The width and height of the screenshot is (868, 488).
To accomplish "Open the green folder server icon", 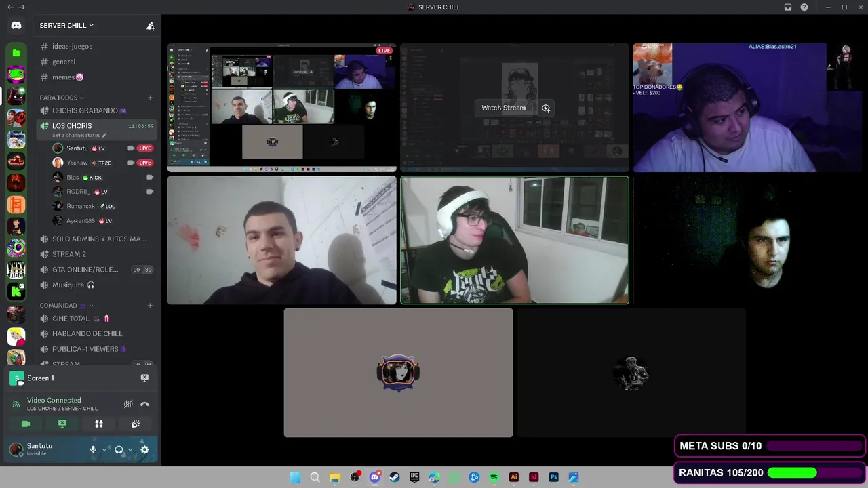I will [x=16, y=53].
